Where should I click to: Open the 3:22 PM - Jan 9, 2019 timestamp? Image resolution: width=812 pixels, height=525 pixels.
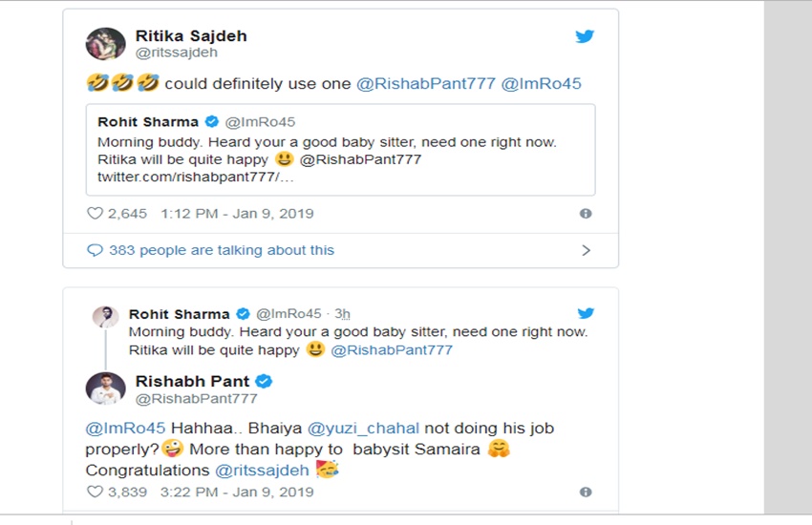pos(238,493)
